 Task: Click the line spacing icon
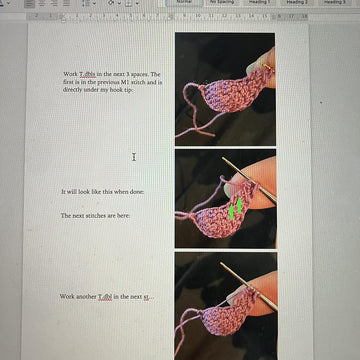[86, 3]
